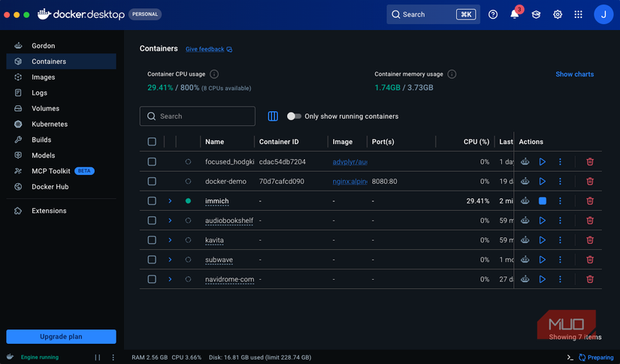Check the subwave row checkbox
Image resolution: width=620 pixels, height=364 pixels.
(x=152, y=260)
